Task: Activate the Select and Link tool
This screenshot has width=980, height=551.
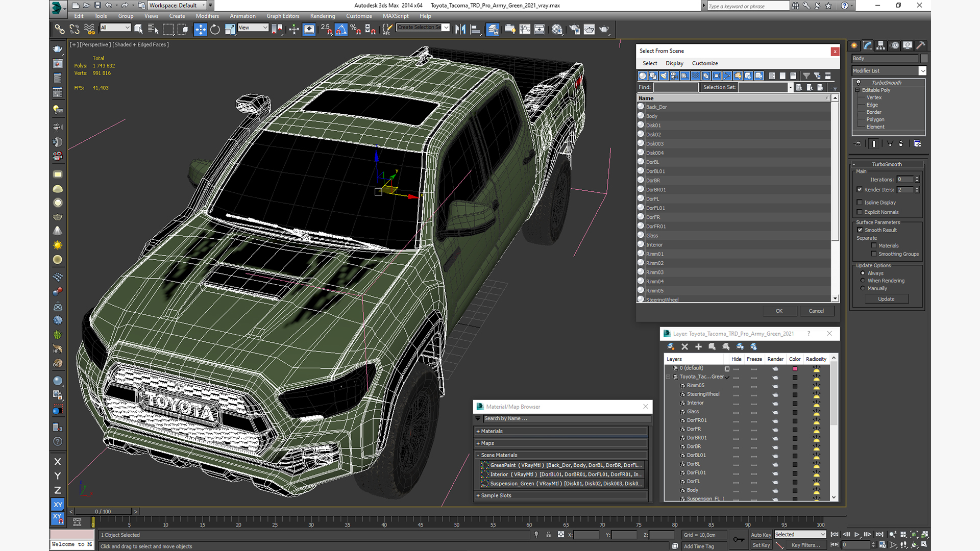Action: (x=60, y=30)
